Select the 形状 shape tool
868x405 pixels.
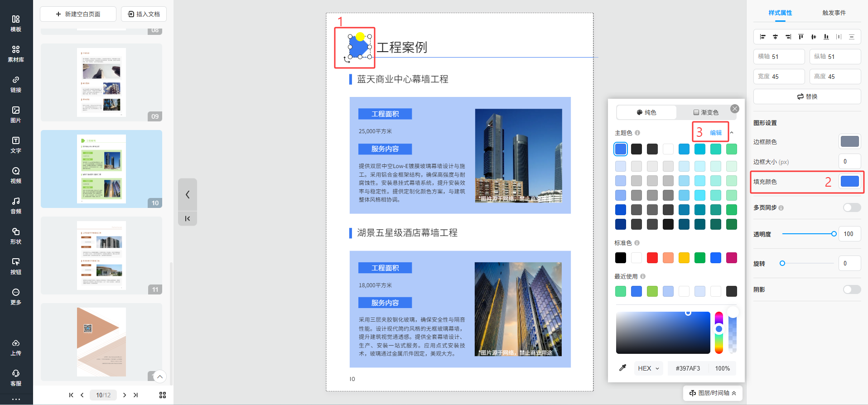point(16,236)
